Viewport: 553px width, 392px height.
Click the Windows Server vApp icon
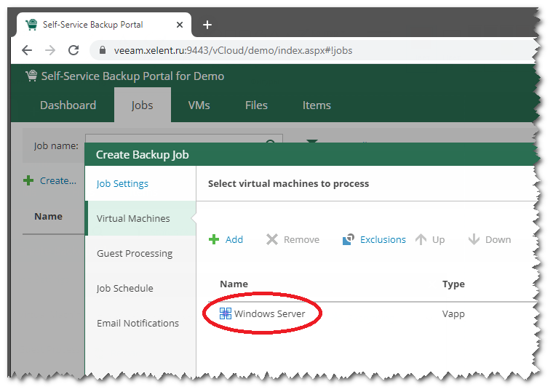[x=226, y=313]
